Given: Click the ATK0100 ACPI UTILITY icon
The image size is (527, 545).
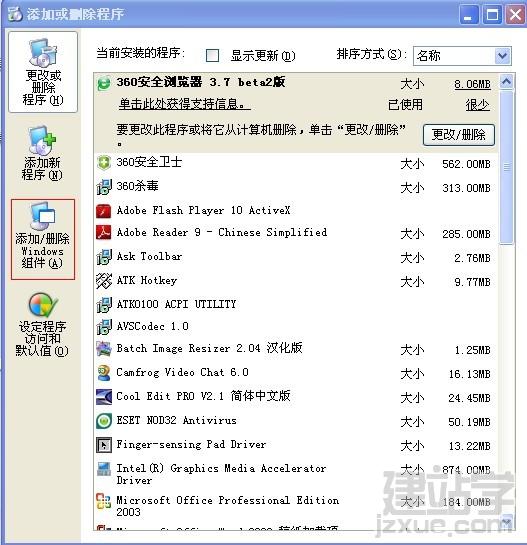Looking at the screenshot, I should 104,304.
